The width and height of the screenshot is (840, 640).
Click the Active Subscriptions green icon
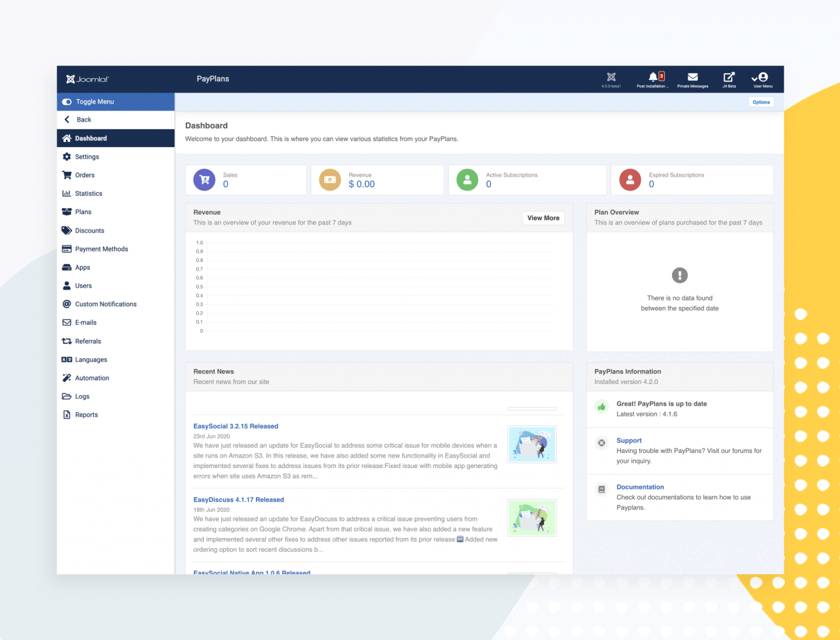click(467, 180)
